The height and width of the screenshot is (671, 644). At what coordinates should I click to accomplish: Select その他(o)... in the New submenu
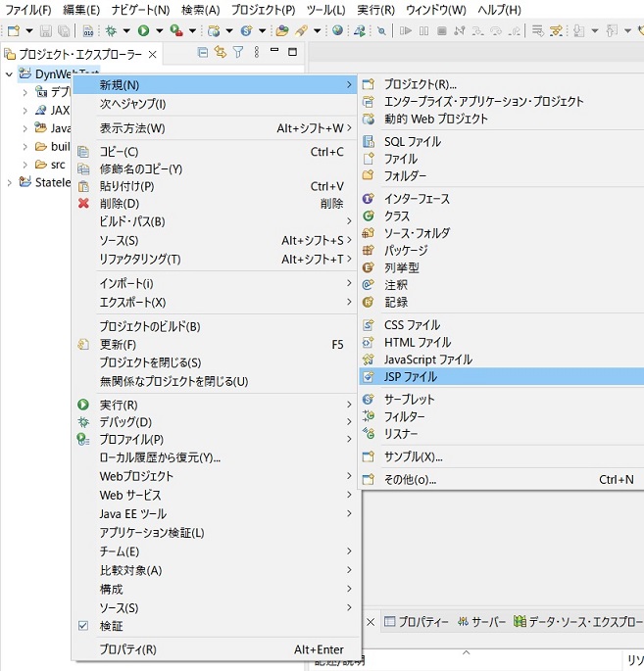pyautogui.click(x=410, y=480)
